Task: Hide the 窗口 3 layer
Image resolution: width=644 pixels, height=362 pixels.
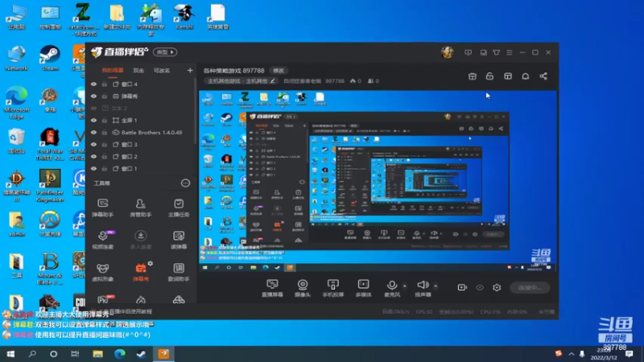Action: (93, 145)
